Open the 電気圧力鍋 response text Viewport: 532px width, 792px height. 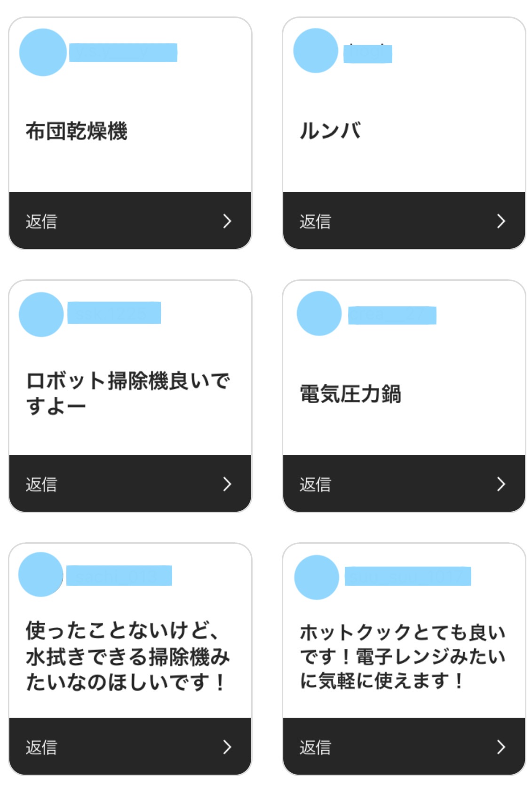point(350,394)
